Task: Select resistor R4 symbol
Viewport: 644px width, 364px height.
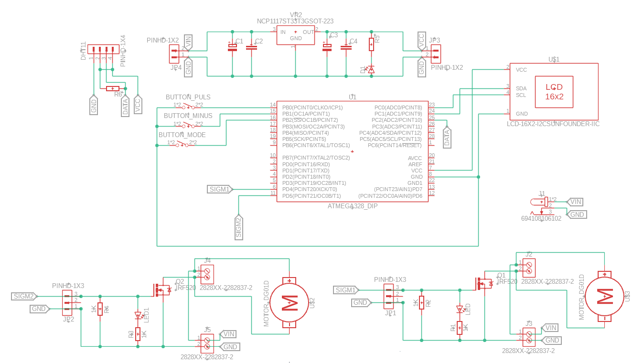Action: pyautogui.click(x=100, y=309)
